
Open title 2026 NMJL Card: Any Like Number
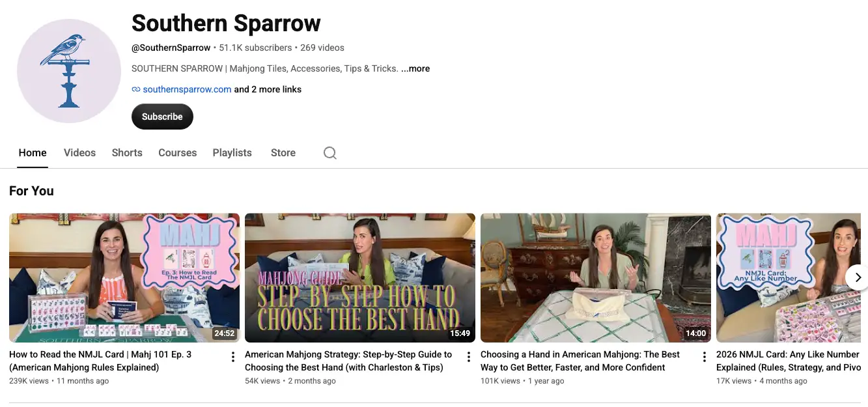(788, 361)
